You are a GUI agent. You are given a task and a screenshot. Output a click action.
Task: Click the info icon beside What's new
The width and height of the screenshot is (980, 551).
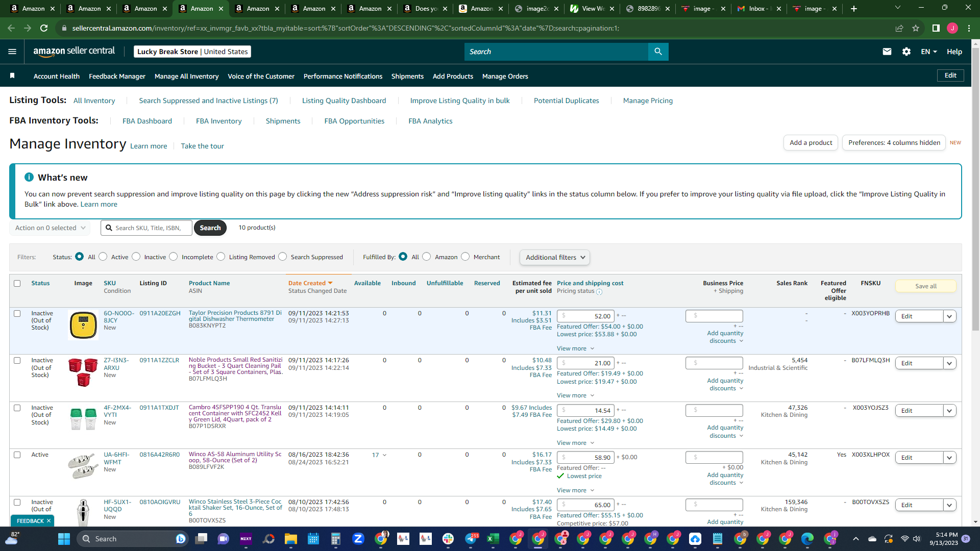pos(29,177)
